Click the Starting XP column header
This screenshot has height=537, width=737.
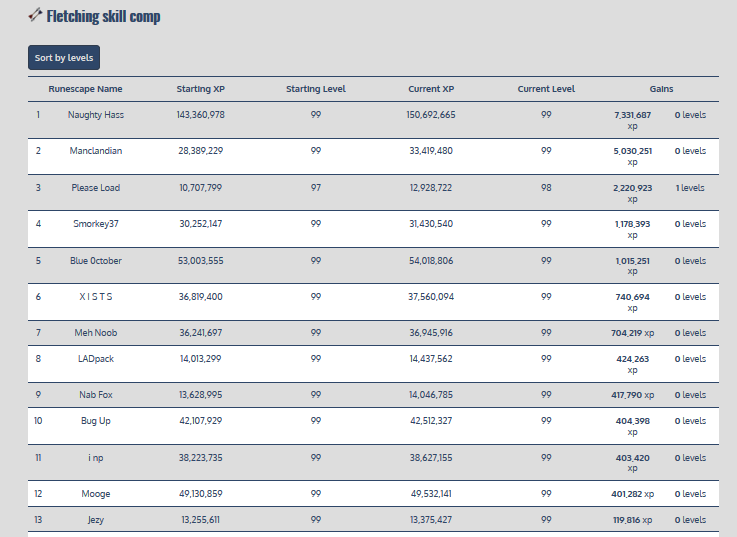click(200, 89)
